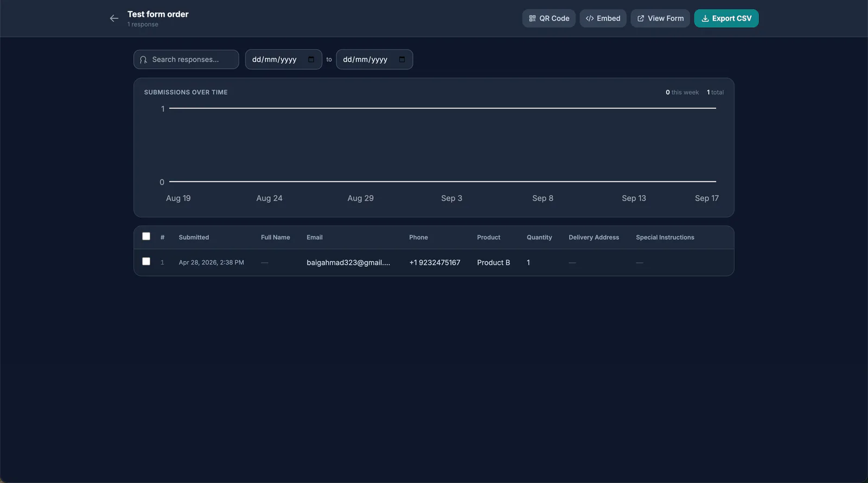Screen dimensions: 868x483
Task: Click the 1 response subtitle
Action: point(143,24)
